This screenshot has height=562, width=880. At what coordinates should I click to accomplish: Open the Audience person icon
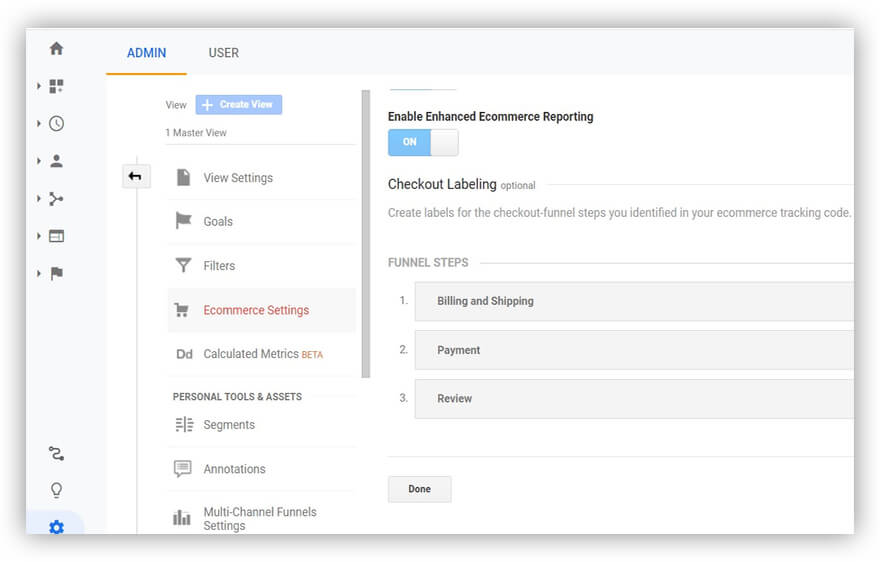click(56, 161)
